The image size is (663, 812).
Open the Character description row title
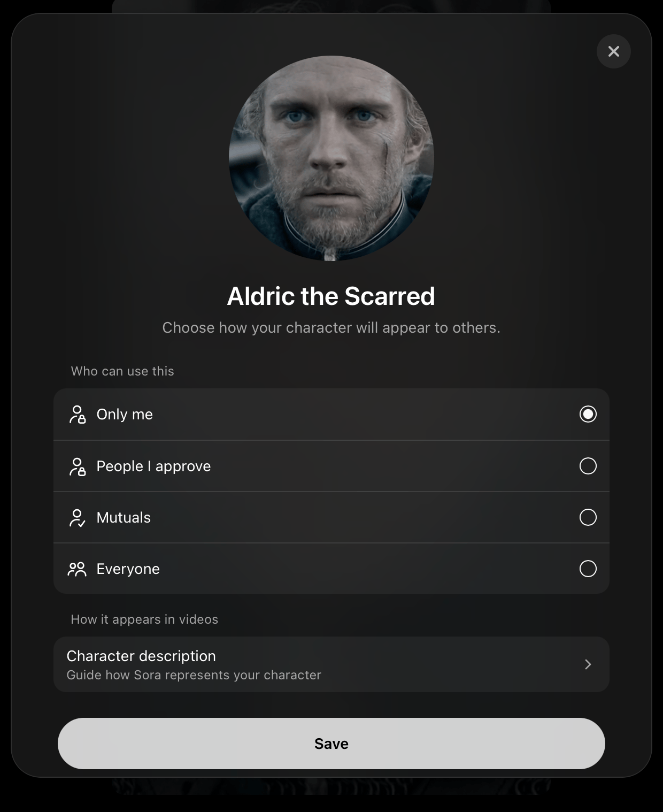coord(141,656)
